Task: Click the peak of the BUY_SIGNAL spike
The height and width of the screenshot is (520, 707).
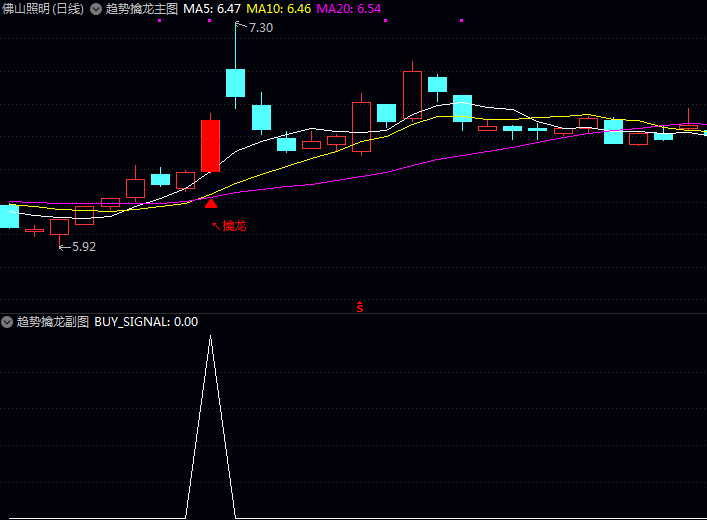Action: click(x=210, y=337)
